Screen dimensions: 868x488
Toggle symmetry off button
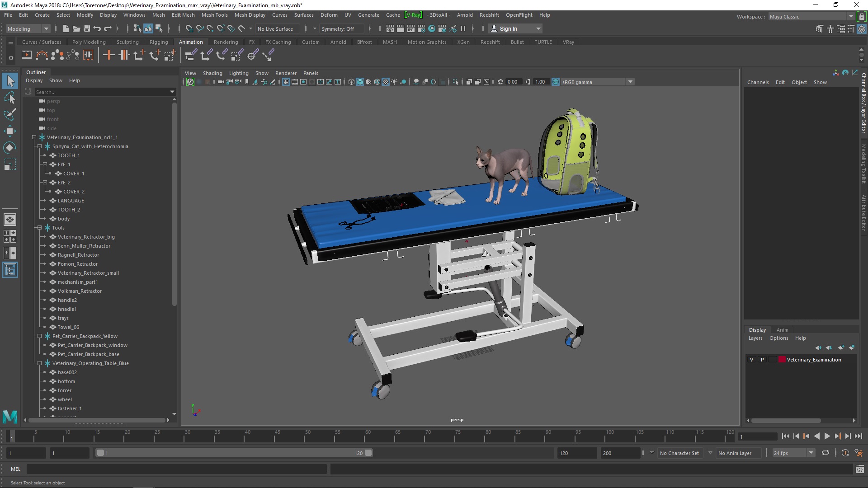337,28
